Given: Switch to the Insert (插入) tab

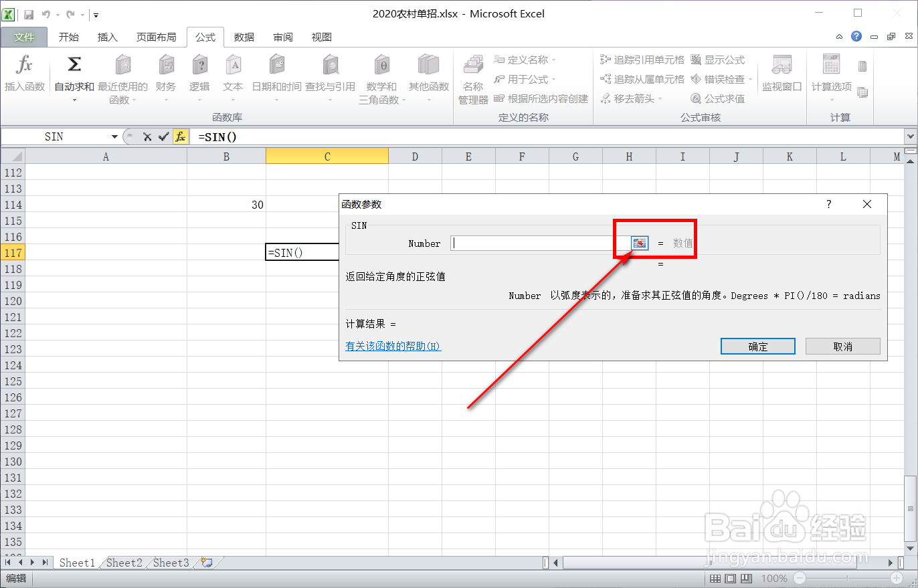Looking at the screenshot, I should coord(108,37).
